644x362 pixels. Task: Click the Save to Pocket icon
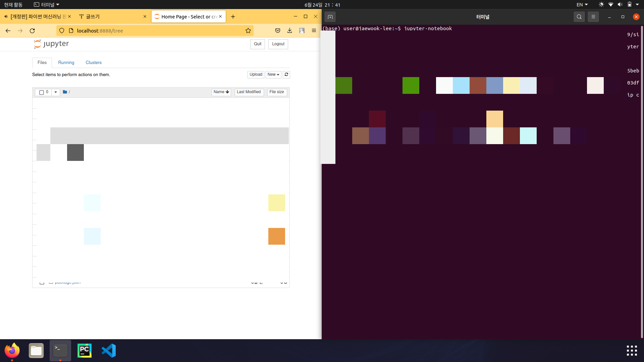click(277, 31)
